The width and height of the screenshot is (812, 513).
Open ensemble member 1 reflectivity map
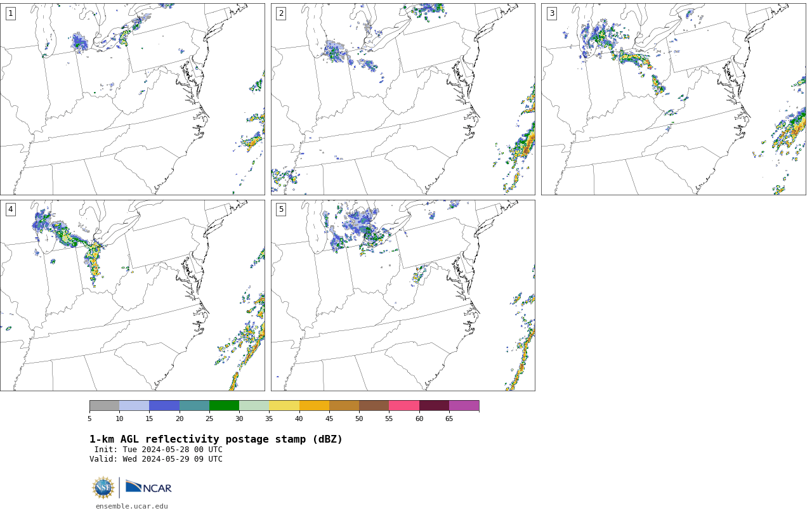(x=132, y=99)
